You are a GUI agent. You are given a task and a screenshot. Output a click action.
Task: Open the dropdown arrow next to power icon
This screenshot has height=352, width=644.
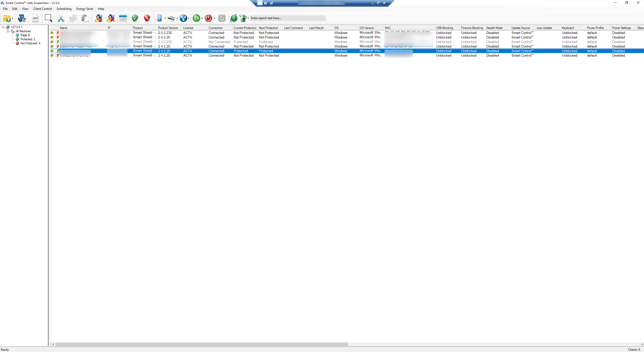tap(214, 18)
